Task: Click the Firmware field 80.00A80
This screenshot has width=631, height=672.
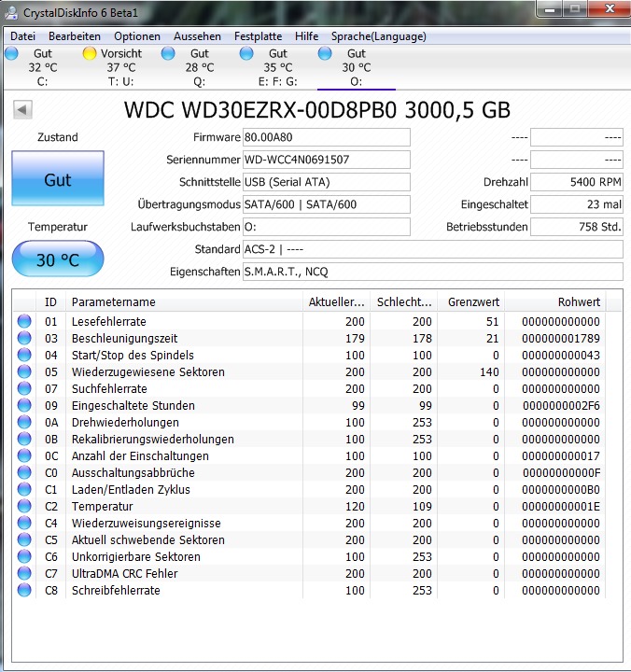Action: click(x=326, y=137)
